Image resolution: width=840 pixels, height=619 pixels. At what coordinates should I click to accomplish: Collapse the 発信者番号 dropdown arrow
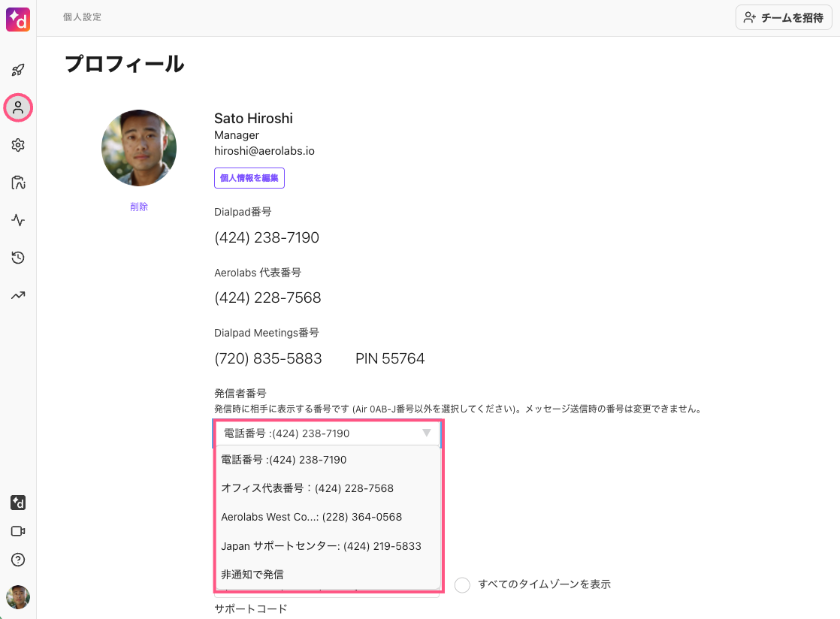point(427,433)
